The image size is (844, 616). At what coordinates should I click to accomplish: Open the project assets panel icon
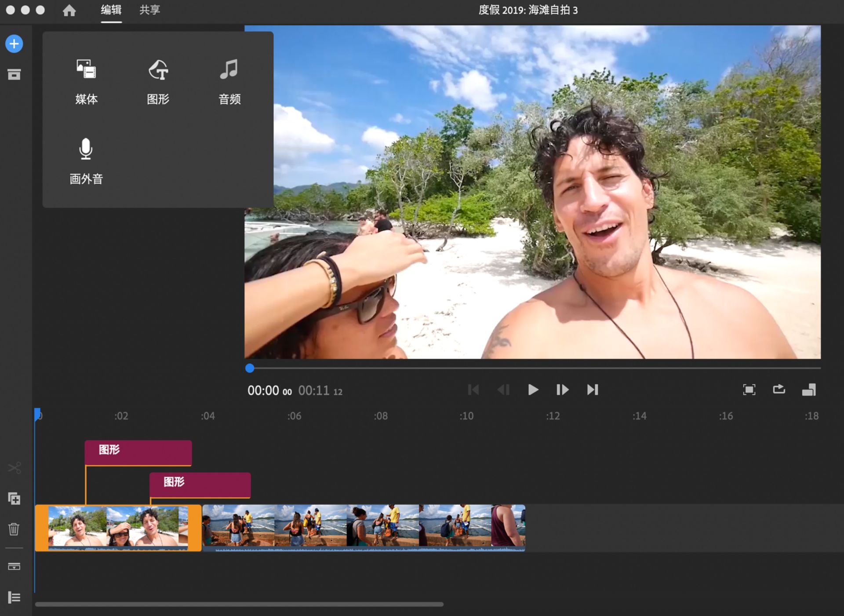coord(14,74)
